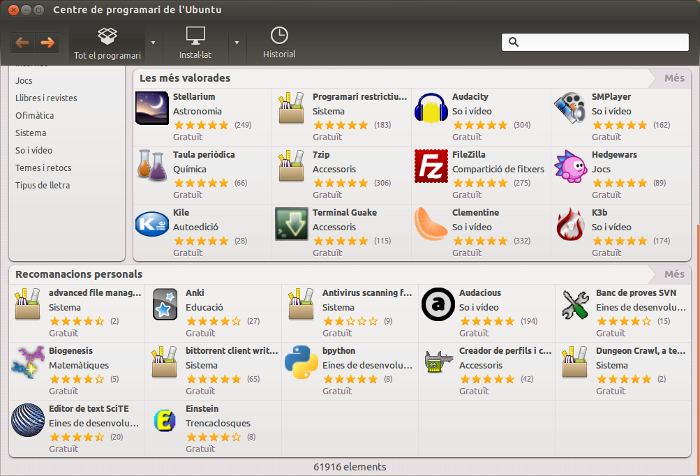Open the Anki star cards icon
The height and width of the screenshot is (476, 700).
165,304
